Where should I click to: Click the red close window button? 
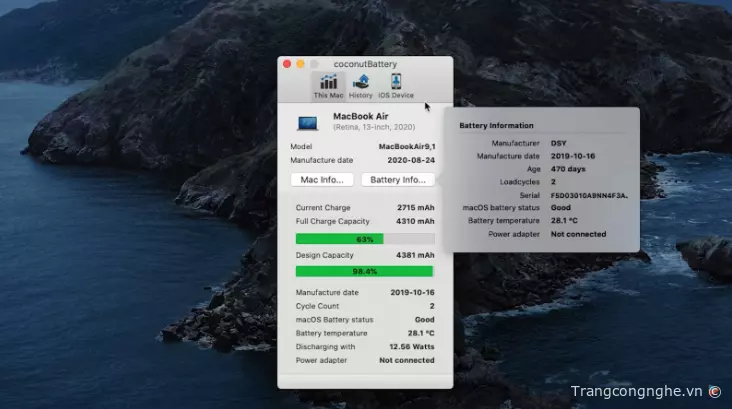(287, 64)
